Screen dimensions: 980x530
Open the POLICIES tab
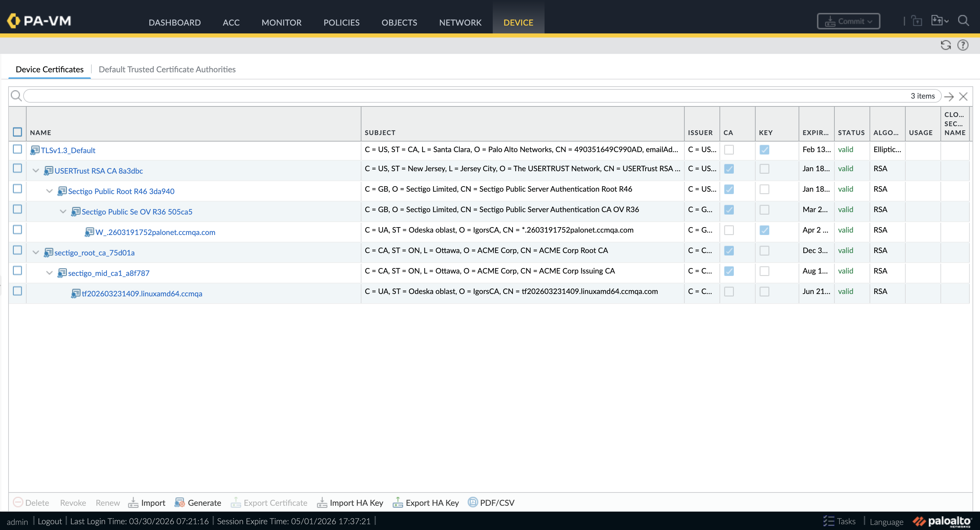coord(342,23)
